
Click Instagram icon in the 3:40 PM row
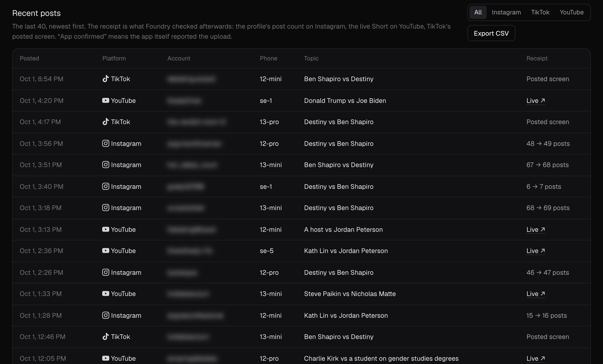pos(105,186)
